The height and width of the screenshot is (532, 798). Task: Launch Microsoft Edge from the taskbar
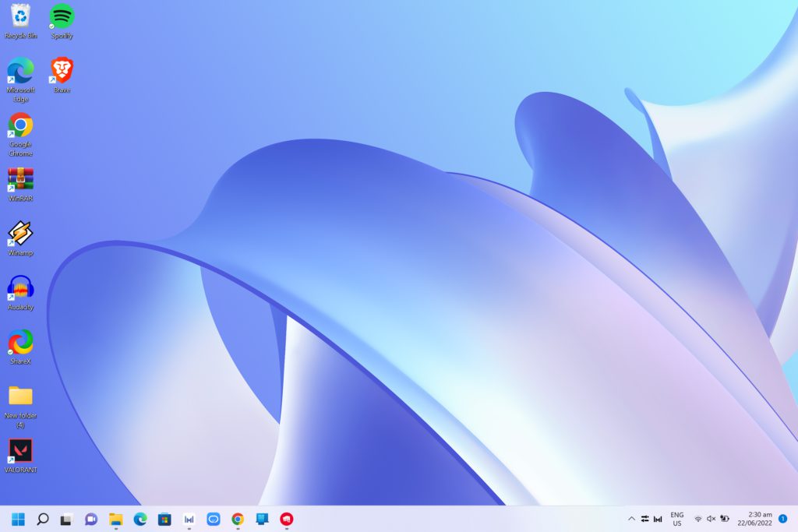[x=140, y=519]
